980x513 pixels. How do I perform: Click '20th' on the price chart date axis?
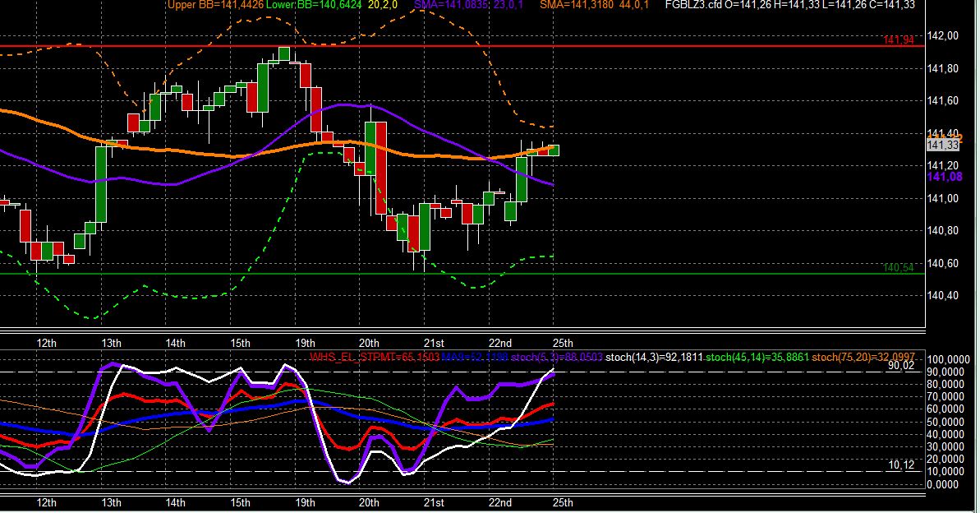click(369, 343)
